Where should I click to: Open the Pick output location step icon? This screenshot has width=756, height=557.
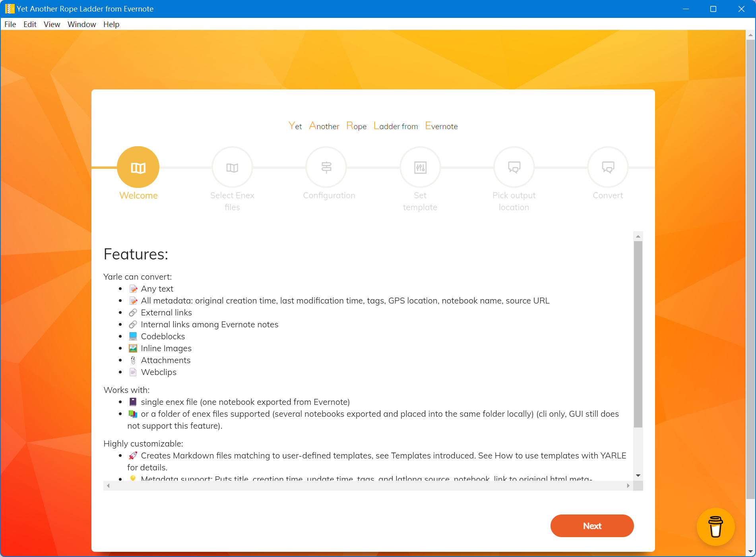[514, 167]
